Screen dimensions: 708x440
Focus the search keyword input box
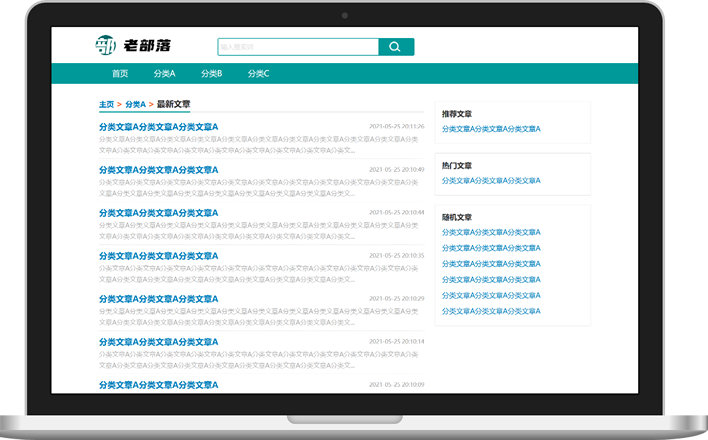pyautogui.click(x=297, y=47)
